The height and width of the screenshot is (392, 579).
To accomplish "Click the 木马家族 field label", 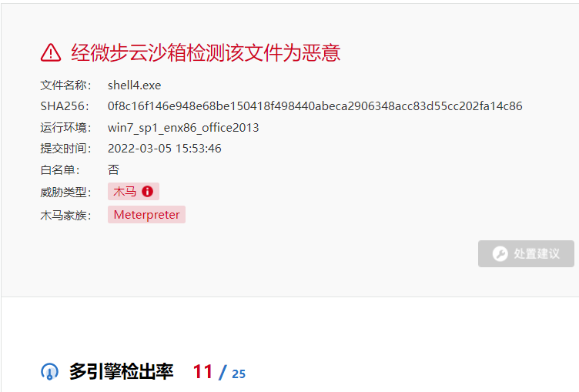I will click(65, 215).
